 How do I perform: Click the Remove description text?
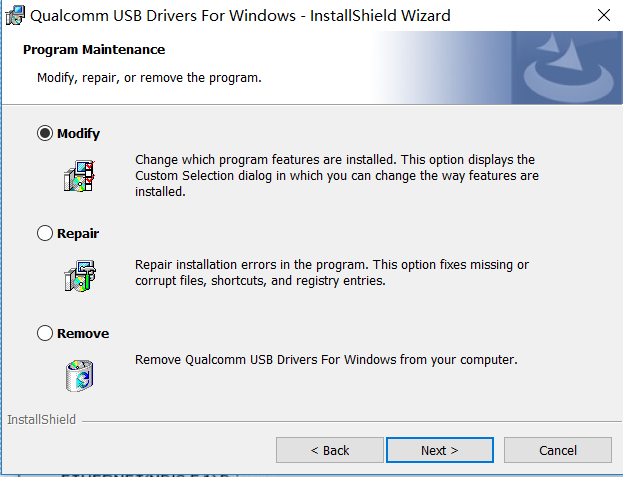click(326, 359)
